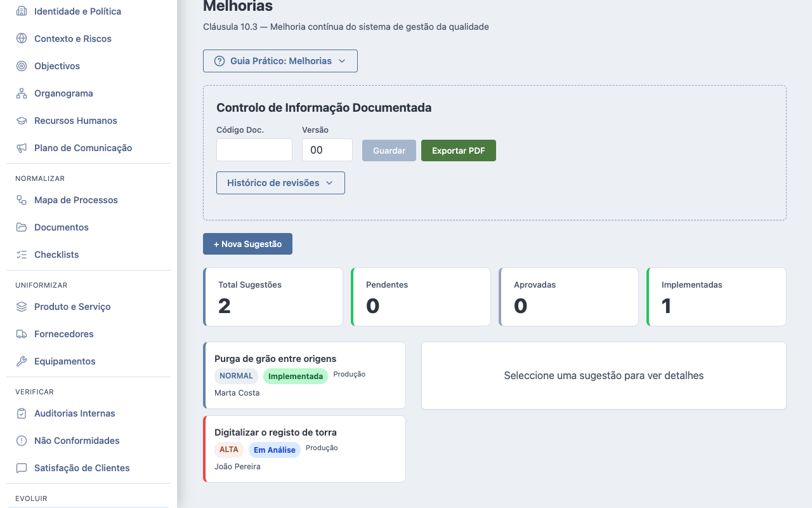
Task: Click + Nova Sugestão button
Action: coord(247,244)
